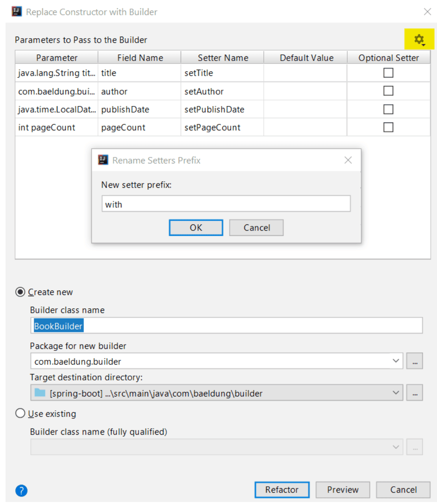Check optional setter for setAuthor row
The height and width of the screenshot is (504, 437).
point(388,91)
